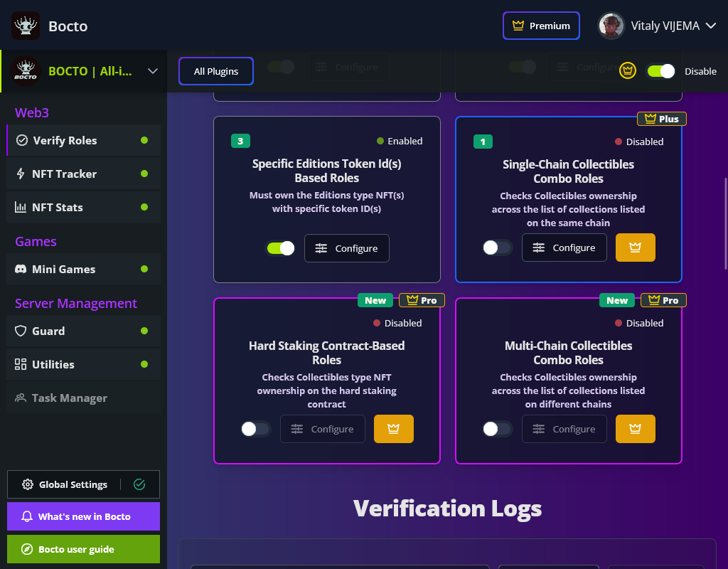Screen dimensions: 728x569
Task: Click Disabled status on Hard Staking card
Action: click(x=397, y=323)
